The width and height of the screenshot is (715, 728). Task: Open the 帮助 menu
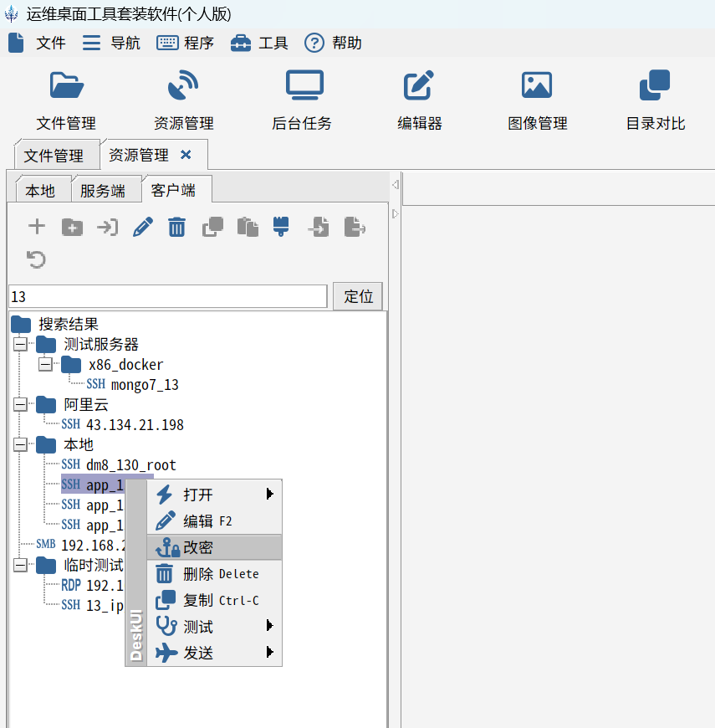coord(333,43)
